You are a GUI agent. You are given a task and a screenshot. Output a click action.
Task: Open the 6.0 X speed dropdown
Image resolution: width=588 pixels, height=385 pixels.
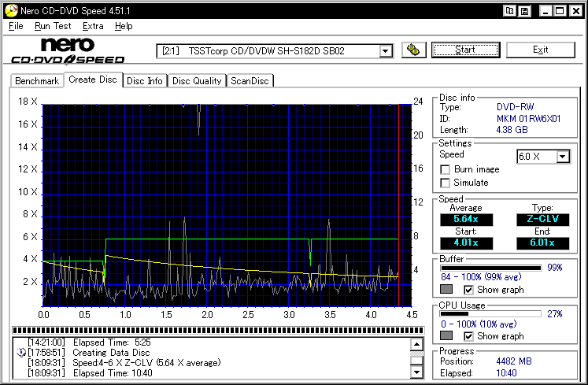tap(563, 157)
